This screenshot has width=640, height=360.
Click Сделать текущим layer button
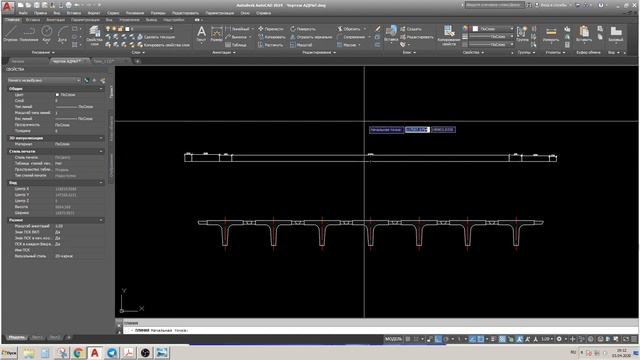click(x=156, y=37)
